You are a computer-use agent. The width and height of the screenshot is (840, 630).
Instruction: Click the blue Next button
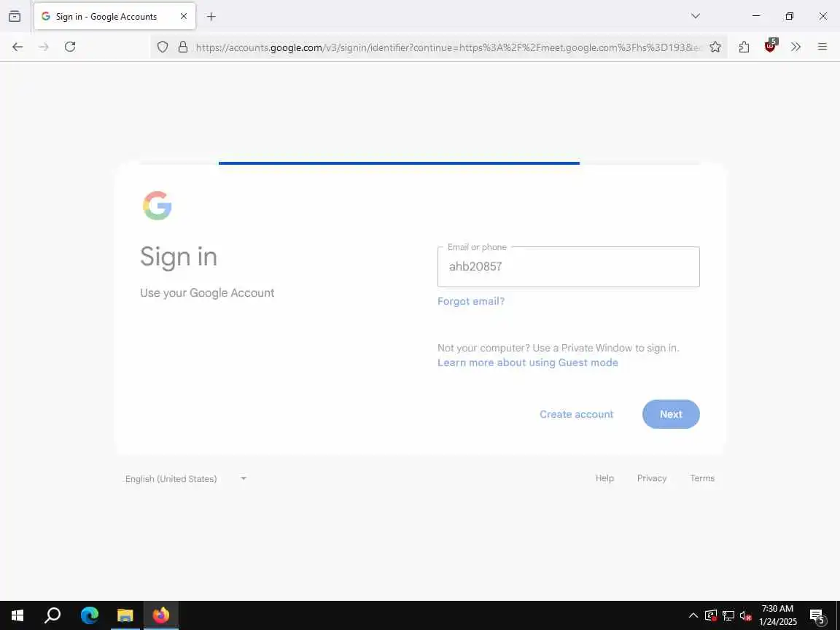coord(671,414)
